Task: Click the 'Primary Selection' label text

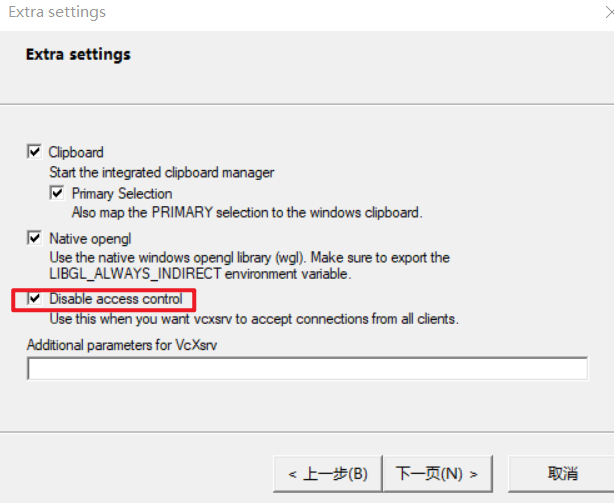Action: (x=122, y=193)
